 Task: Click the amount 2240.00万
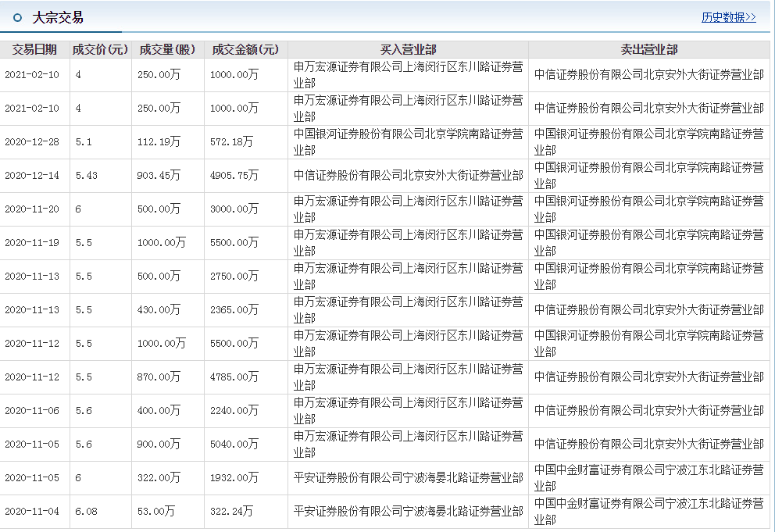(x=234, y=411)
